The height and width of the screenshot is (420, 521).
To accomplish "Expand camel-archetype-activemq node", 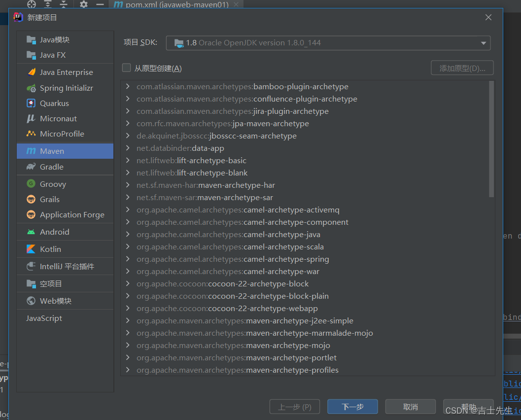I will (x=128, y=210).
